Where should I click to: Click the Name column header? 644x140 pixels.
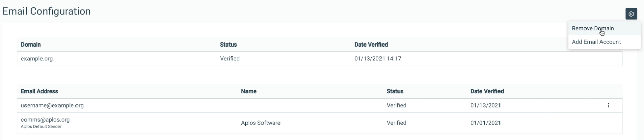tap(249, 91)
